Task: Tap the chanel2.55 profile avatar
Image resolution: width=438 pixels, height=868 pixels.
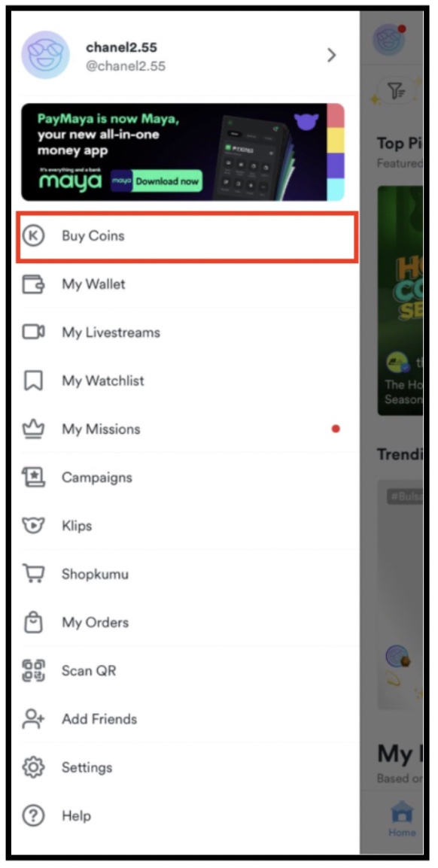Action: [45, 55]
